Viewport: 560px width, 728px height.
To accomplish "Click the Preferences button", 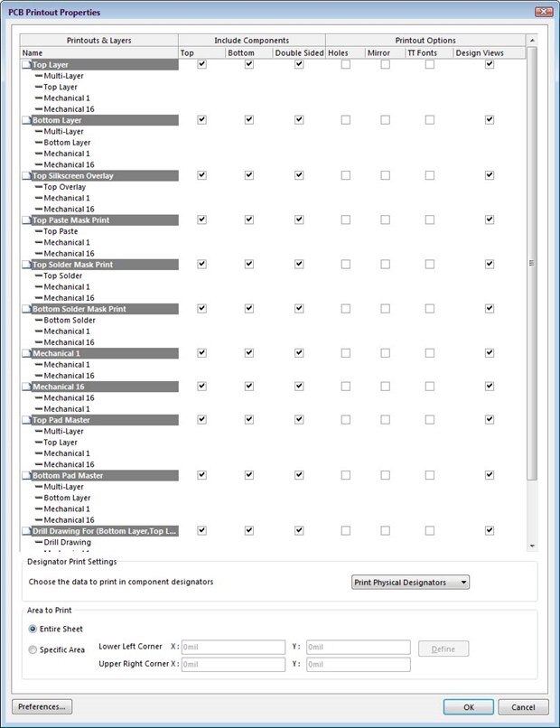I will 42,707.
